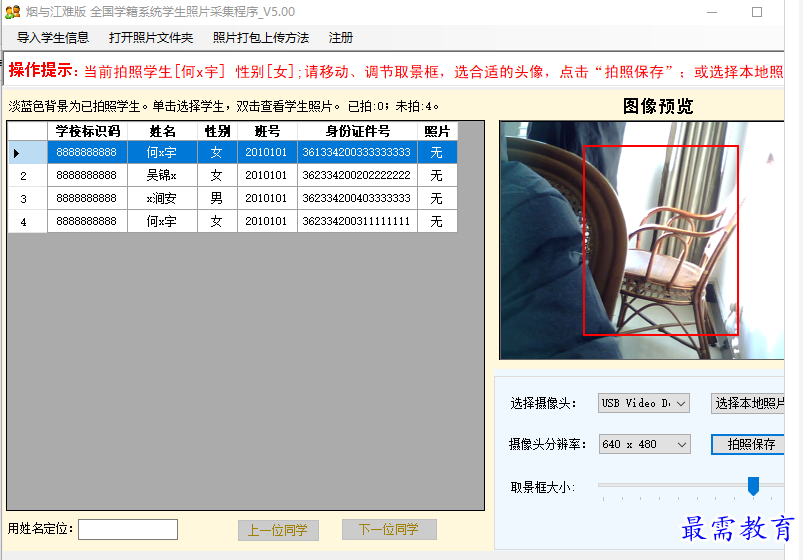Open the 注册 menu
Screen dimensions: 803x560
(x=341, y=37)
